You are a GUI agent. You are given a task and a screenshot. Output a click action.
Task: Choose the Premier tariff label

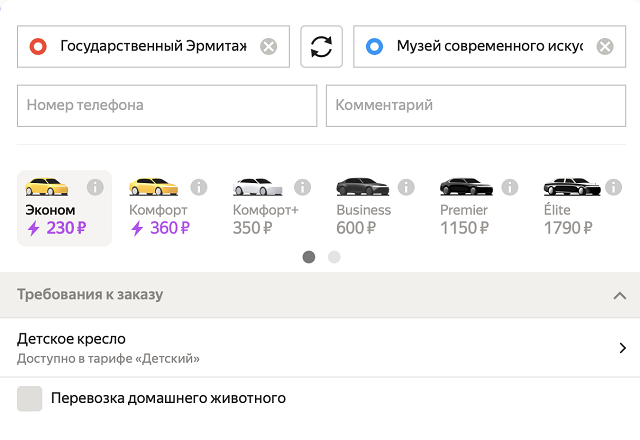[x=464, y=210]
